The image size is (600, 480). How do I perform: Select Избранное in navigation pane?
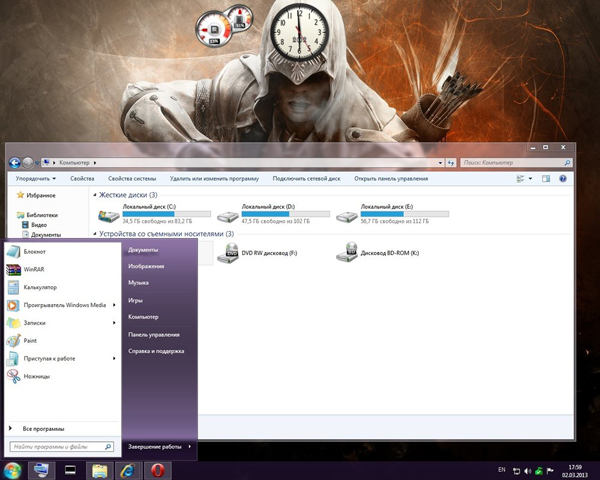(36, 196)
